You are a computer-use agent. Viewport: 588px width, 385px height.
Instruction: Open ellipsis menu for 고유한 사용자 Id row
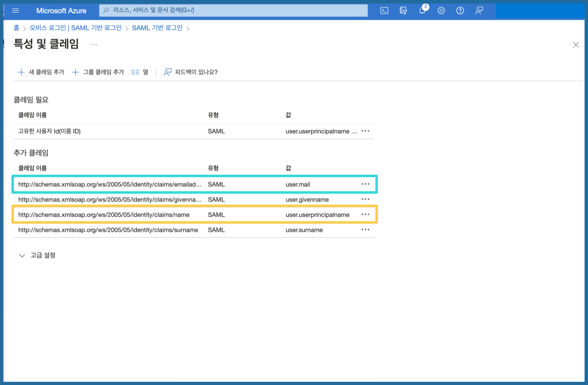[x=365, y=131]
